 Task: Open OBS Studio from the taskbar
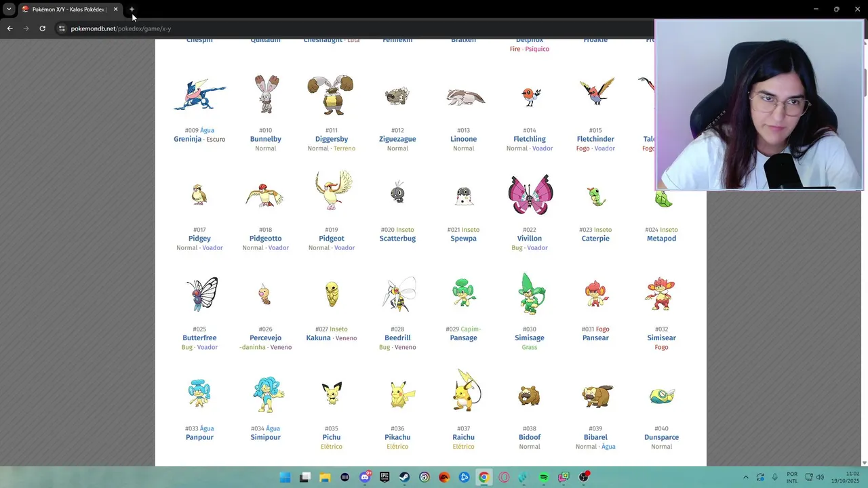583,477
